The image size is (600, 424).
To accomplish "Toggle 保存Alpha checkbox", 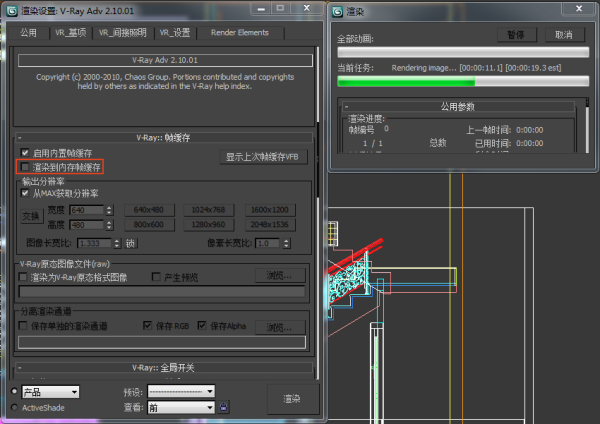I will 203,326.
